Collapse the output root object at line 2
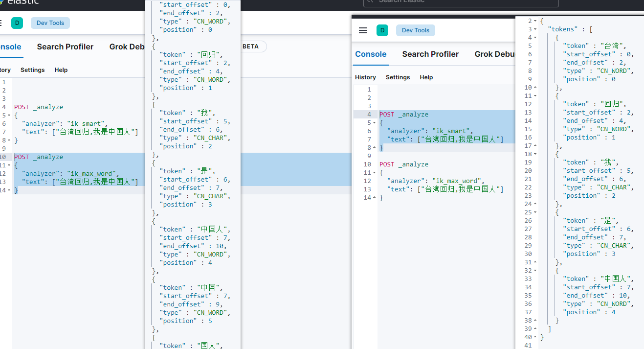This screenshot has width=644, height=349. click(x=535, y=21)
